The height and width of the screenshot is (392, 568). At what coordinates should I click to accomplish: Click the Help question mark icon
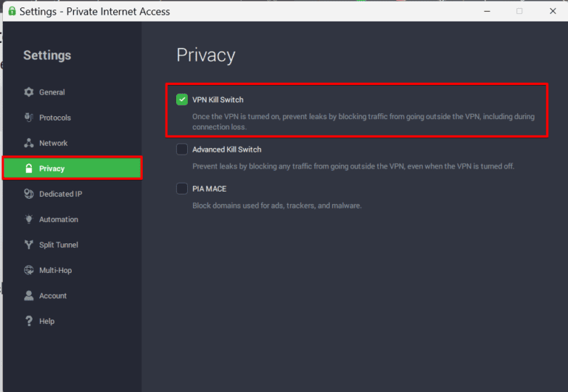pos(29,321)
